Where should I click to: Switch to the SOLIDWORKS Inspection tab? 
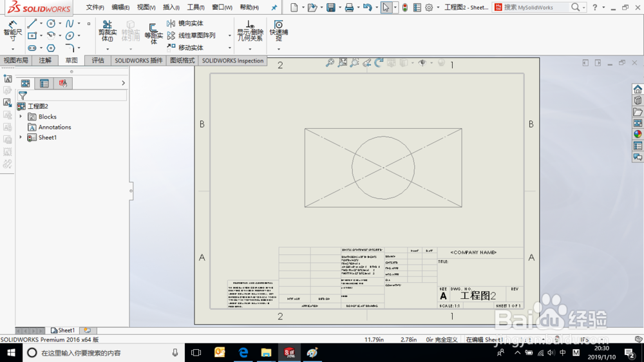232,61
